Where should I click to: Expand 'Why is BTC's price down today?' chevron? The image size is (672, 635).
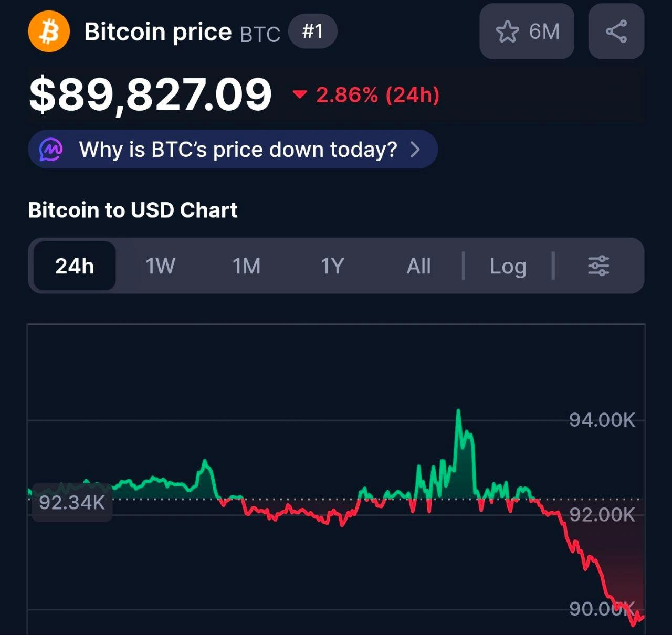pos(415,150)
